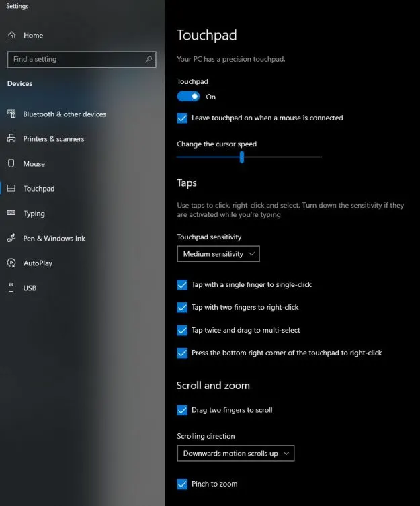Click the Printers & scanners icon
This screenshot has height=506, width=420.
(11, 139)
